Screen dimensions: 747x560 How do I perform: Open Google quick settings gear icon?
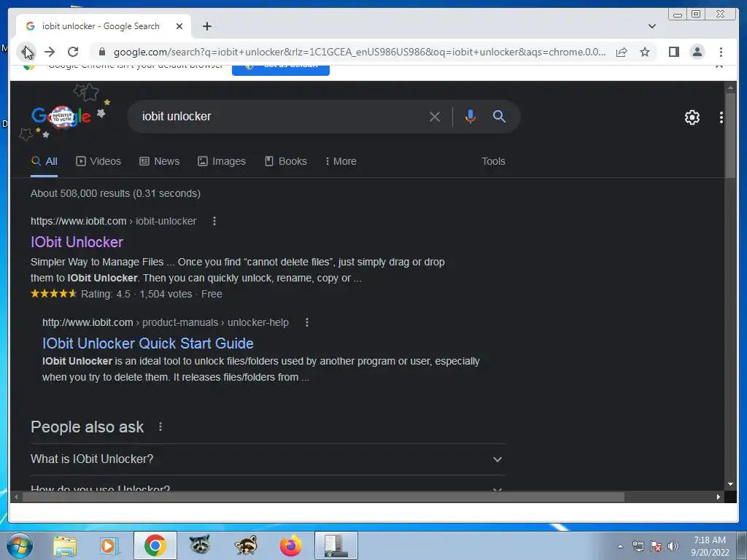click(692, 117)
